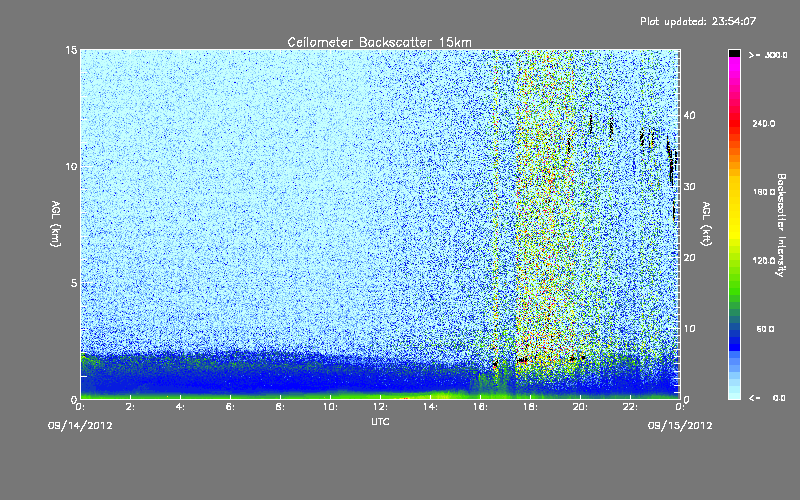The image size is (800, 500).
Task: Click the '10:' hour tick on time axis
Action: [330, 407]
